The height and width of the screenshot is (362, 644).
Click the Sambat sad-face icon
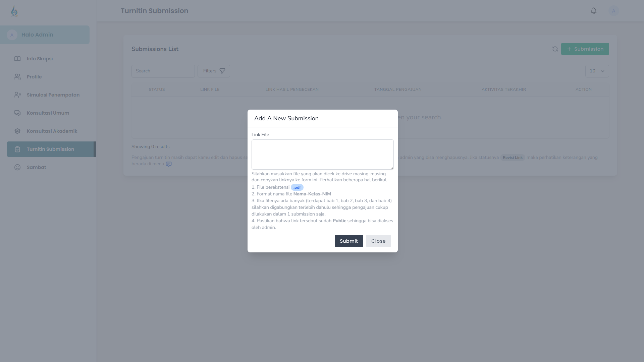(x=17, y=167)
